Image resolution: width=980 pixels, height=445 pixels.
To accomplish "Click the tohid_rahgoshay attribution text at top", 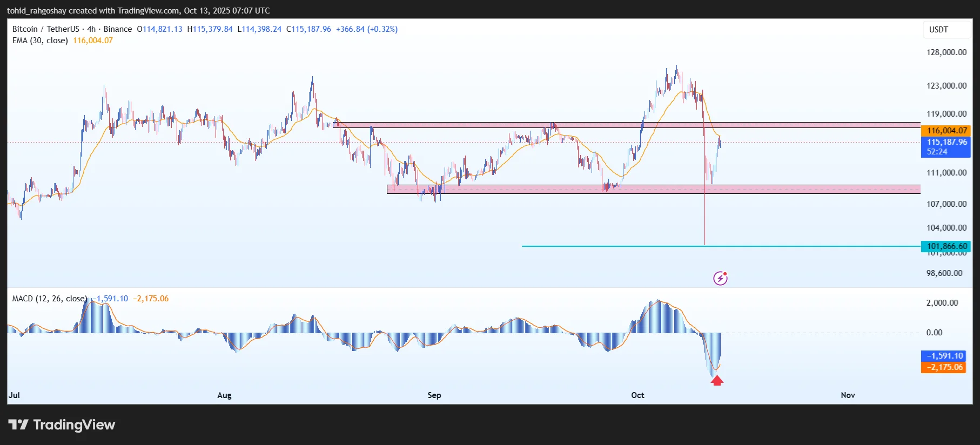I will pos(138,11).
